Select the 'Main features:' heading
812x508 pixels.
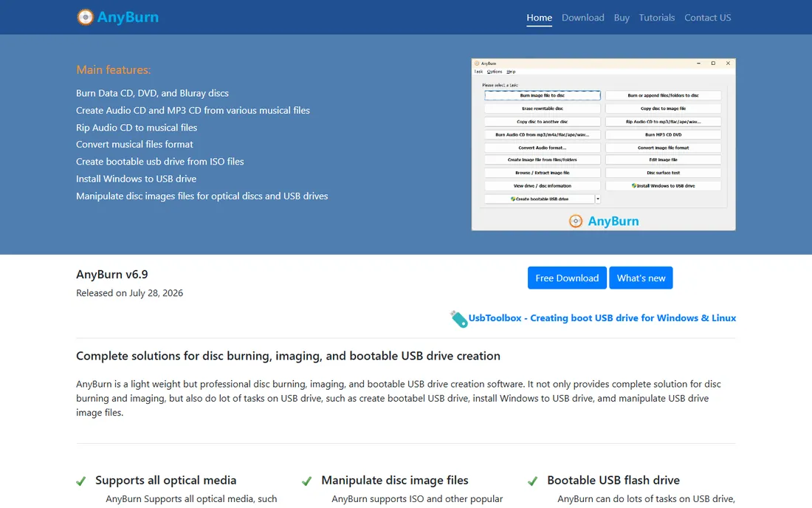(114, 70)
